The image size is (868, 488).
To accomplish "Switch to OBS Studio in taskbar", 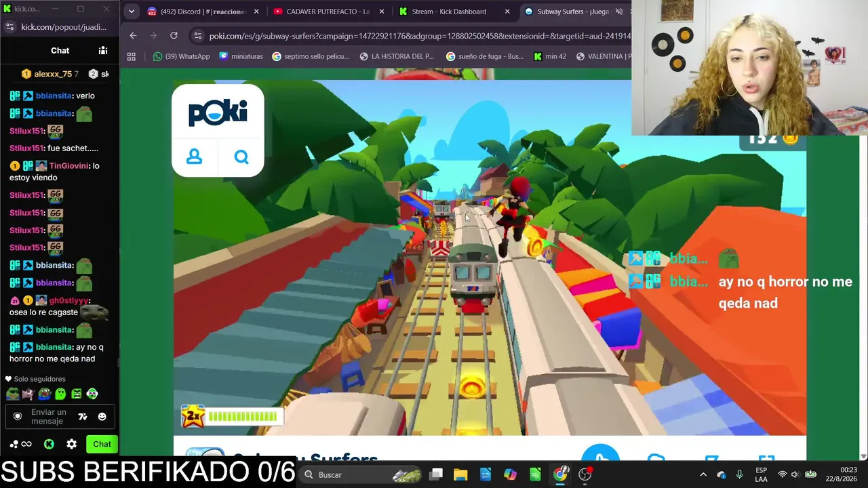I will 585,474.
